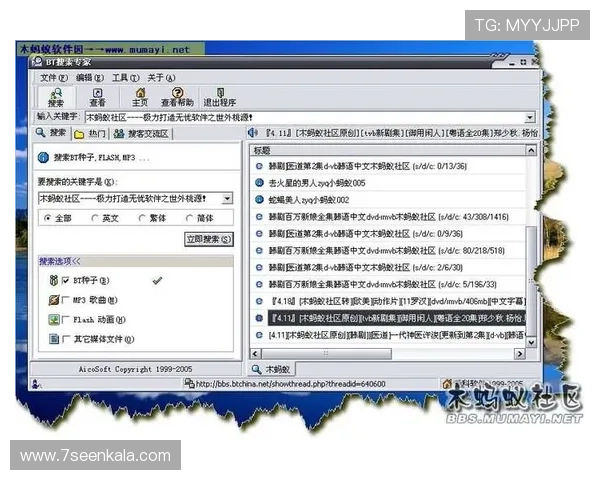
Task: Click the Flash 动画 option icon
Action: coord(54,319)
